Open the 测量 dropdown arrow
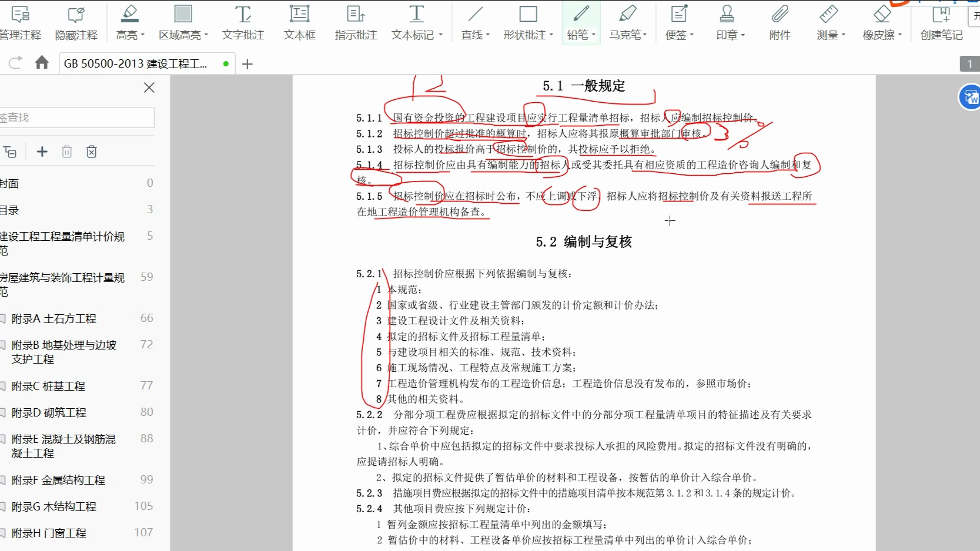 coord(844,35)
